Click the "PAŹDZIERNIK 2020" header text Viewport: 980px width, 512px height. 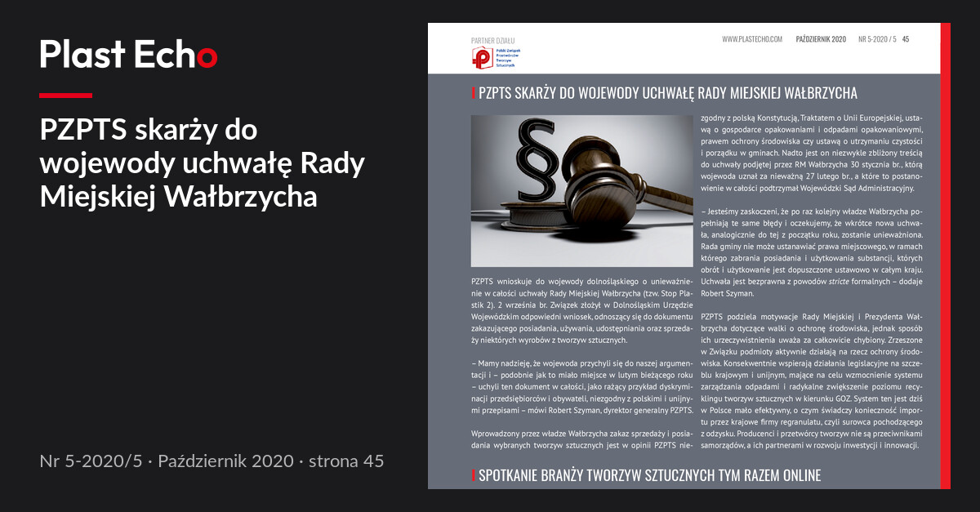tap(820, 39)
